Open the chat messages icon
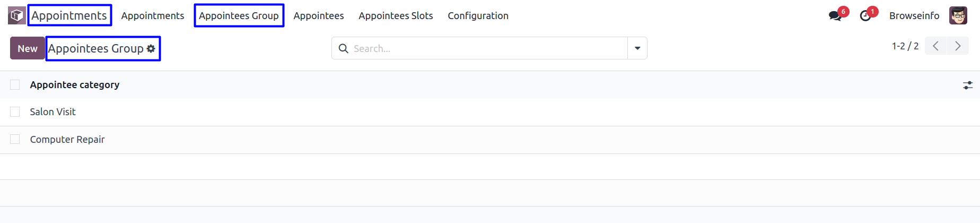The image size is (980, 223). (x=835, y=16)
